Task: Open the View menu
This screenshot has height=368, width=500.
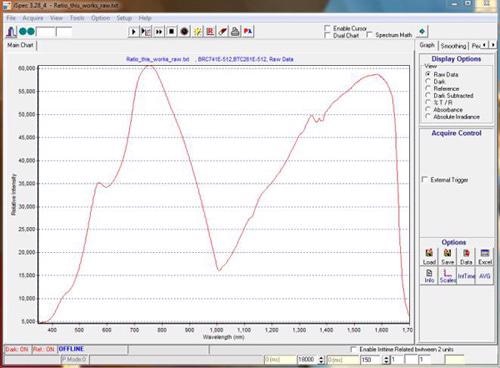Action: [x=56, y=18]
